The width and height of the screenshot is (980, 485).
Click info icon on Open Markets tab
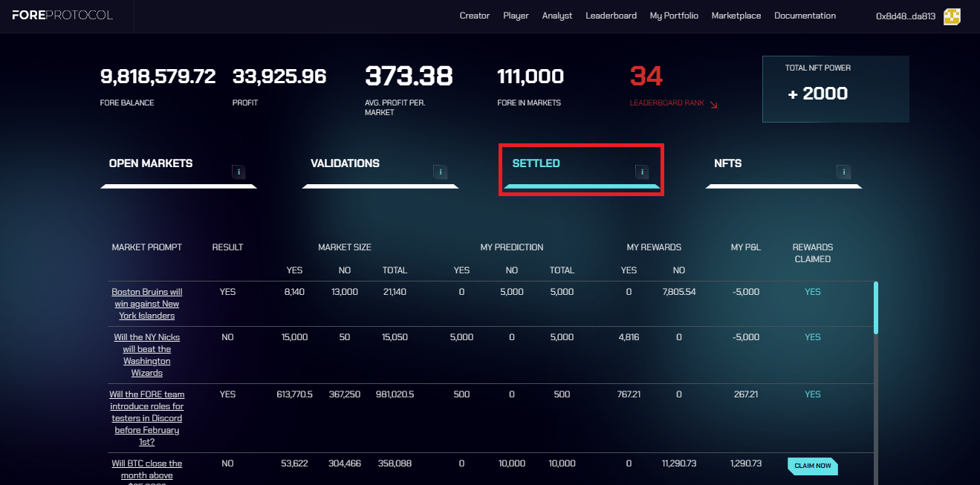tap(238, 172)
